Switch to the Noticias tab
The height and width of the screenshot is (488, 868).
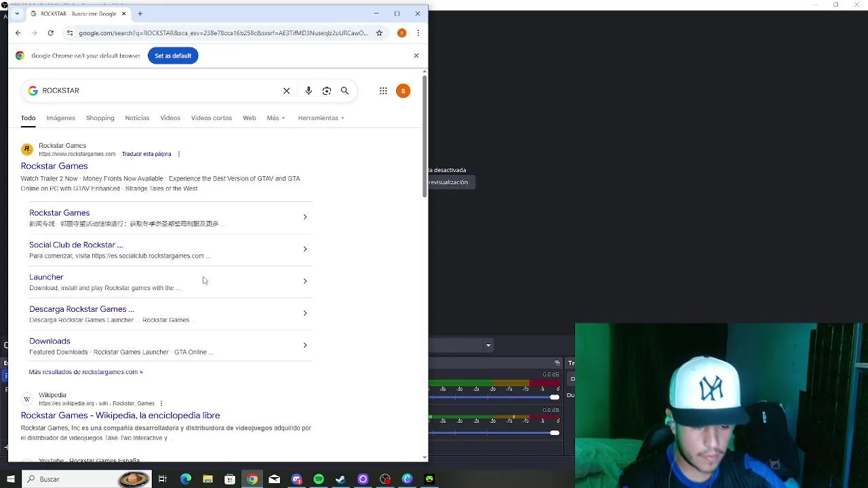(x=137, y=118)
